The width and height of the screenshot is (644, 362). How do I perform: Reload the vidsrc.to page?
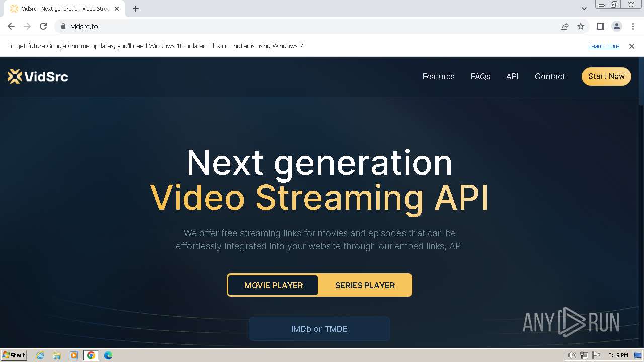click(43, 26)
